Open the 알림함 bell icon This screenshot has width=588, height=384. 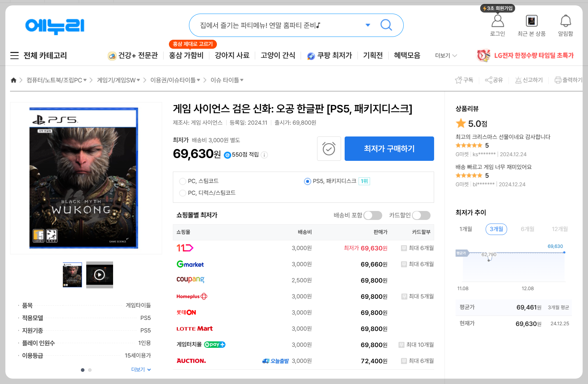(565, 21)
